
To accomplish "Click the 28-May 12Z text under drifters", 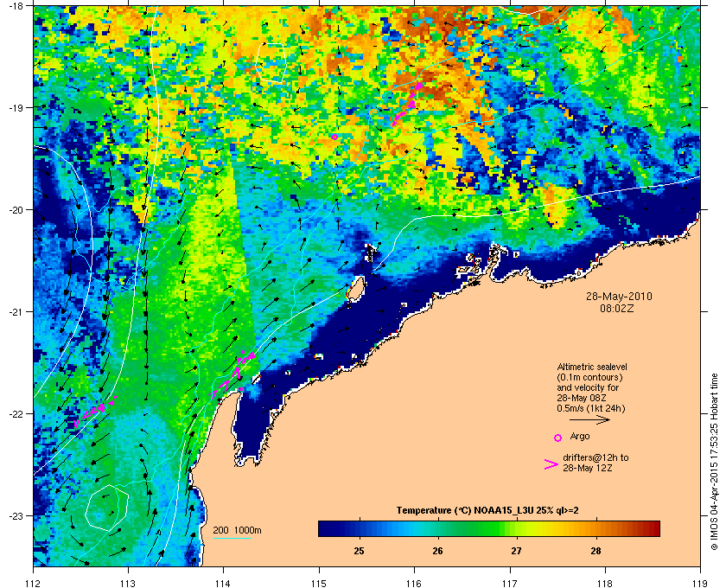I will pyautogui.click(x=587, y=468).
